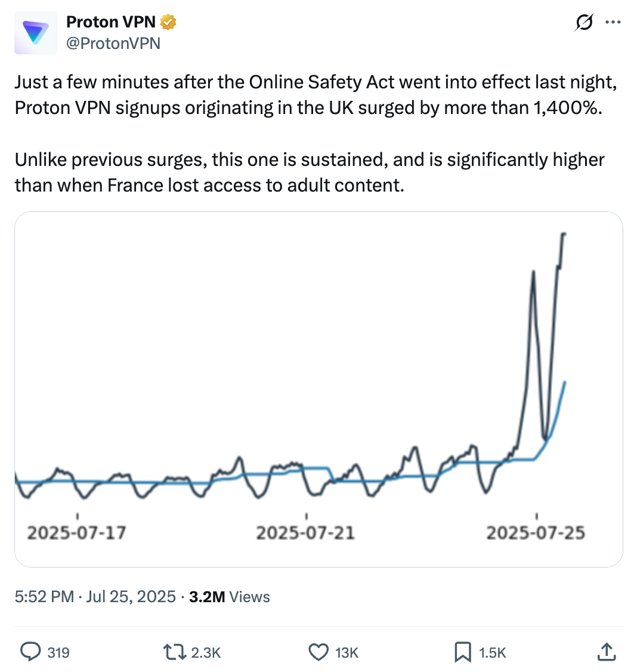Image resolution: width=637 pixels, height=672 pixels.
Task: Click the gold verified badge
Action: pyautogui.click(x=168, y=23)
